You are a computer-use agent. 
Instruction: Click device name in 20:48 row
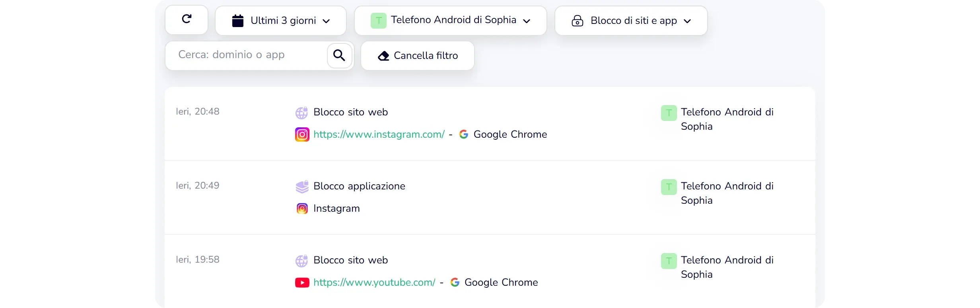(x=727, y=119)
